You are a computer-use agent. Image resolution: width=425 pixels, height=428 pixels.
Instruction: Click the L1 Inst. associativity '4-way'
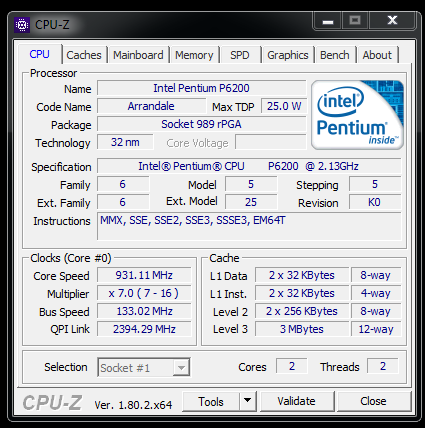pyautogui.click(x=376, y=293)
